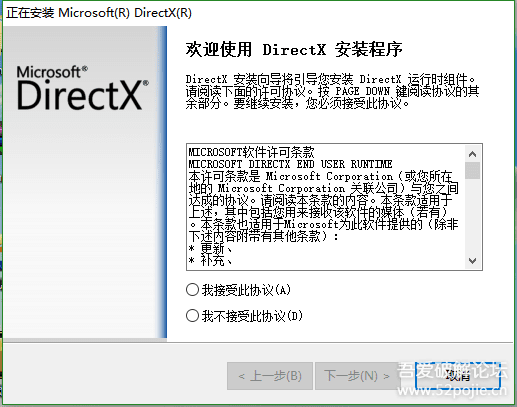The height and width of the screenshot is (407, 517).
Task: Click the setup wizard description paragraph
Action: (332, 91)
